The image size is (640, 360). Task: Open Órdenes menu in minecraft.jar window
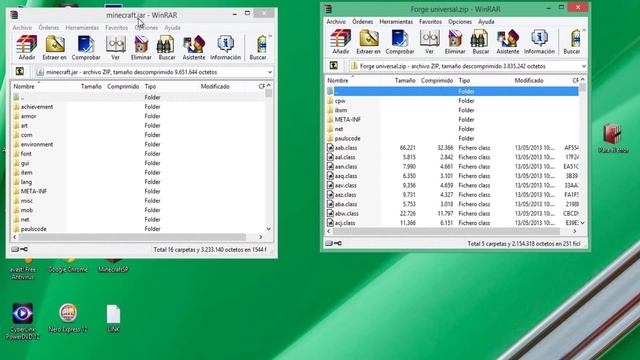(49, 27)
